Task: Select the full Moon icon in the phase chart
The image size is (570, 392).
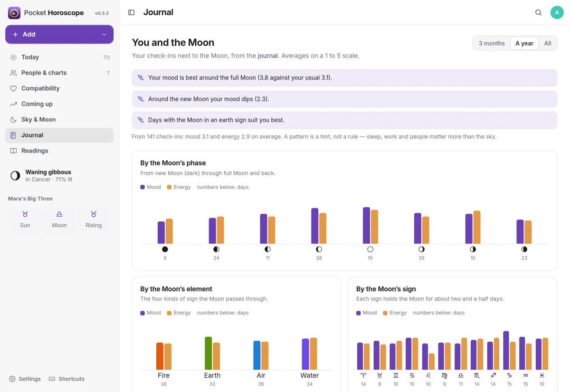Action: pos(370,249)
